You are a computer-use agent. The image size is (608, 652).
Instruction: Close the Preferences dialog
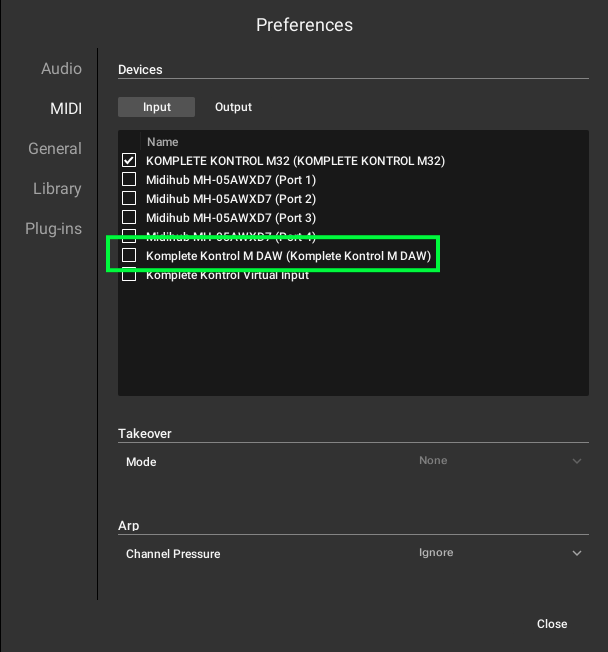(552, 624)
